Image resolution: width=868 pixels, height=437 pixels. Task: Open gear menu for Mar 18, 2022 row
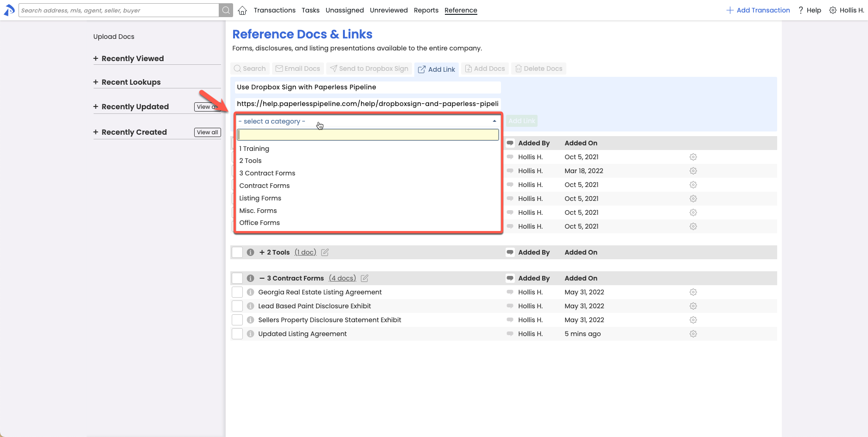(x=693, y=171)
